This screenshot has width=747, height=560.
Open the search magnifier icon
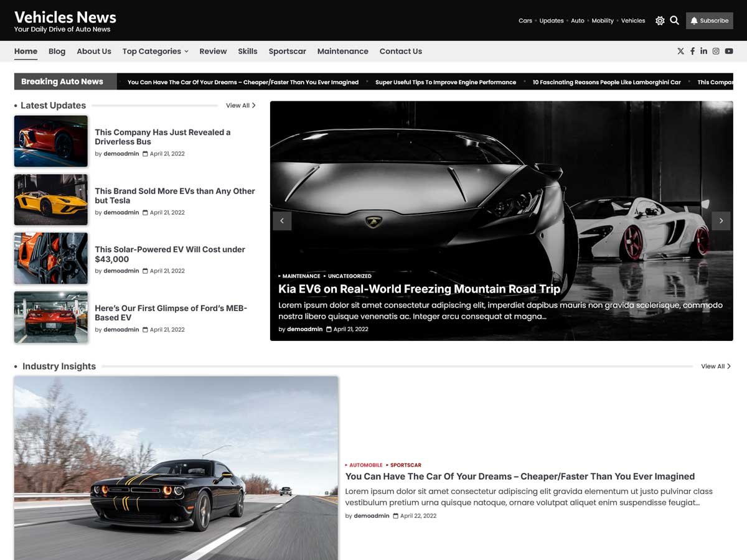click(674, 21)
